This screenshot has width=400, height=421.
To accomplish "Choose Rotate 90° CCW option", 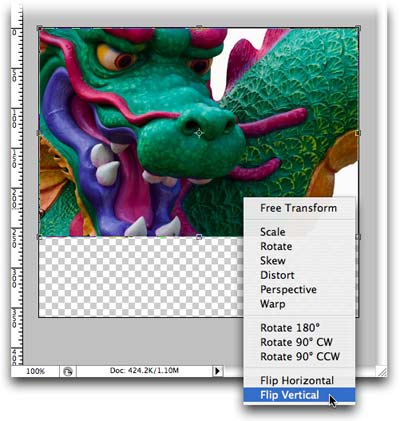I will pyautogui.click(x=299, y=357).
